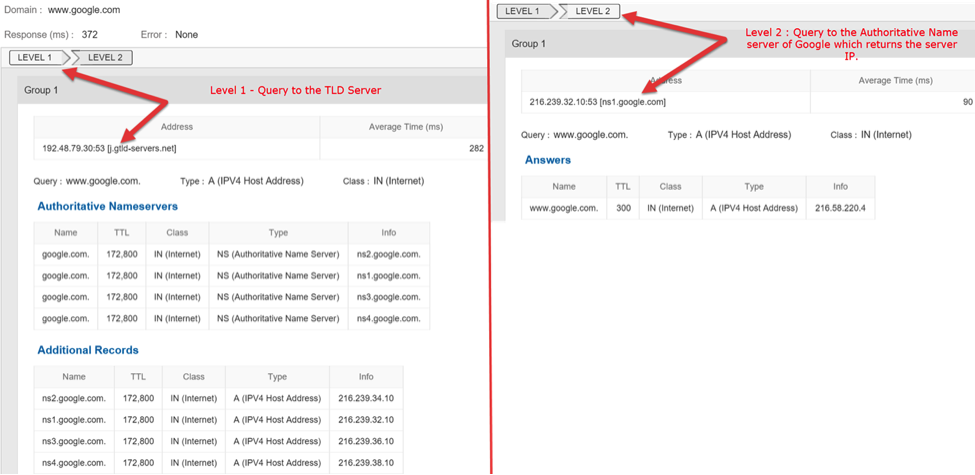Select IP 216.239.38.10 in Additional Records
This screenshot has height=475, width=975.
[x=366, y=463]
